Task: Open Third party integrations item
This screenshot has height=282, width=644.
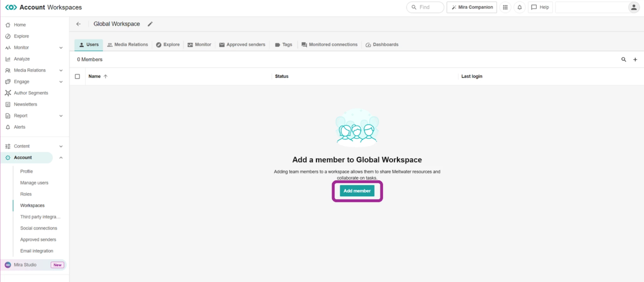Action: [x=40, y=217]
